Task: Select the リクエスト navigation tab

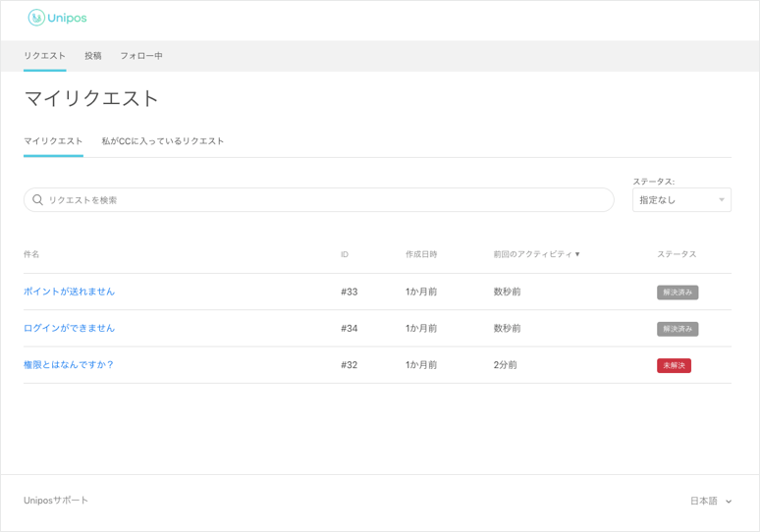Action: pyautogui.click(x=44, y=56)
